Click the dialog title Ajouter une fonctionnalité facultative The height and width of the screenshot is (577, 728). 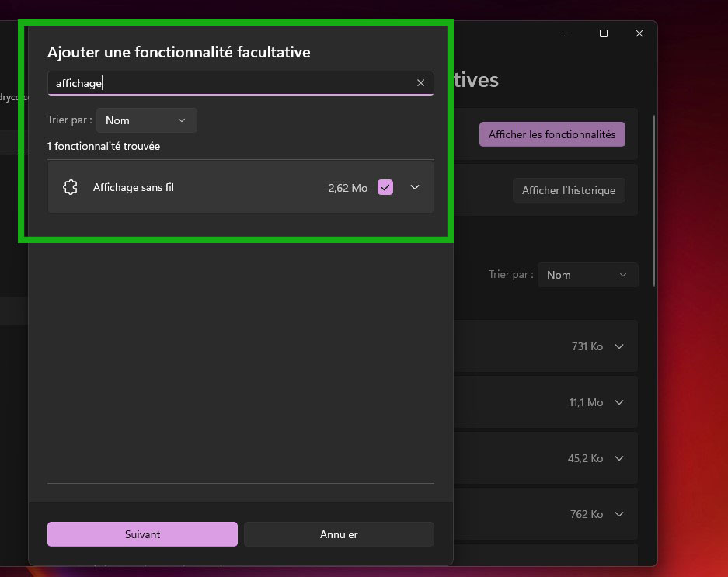pos(179,52)
